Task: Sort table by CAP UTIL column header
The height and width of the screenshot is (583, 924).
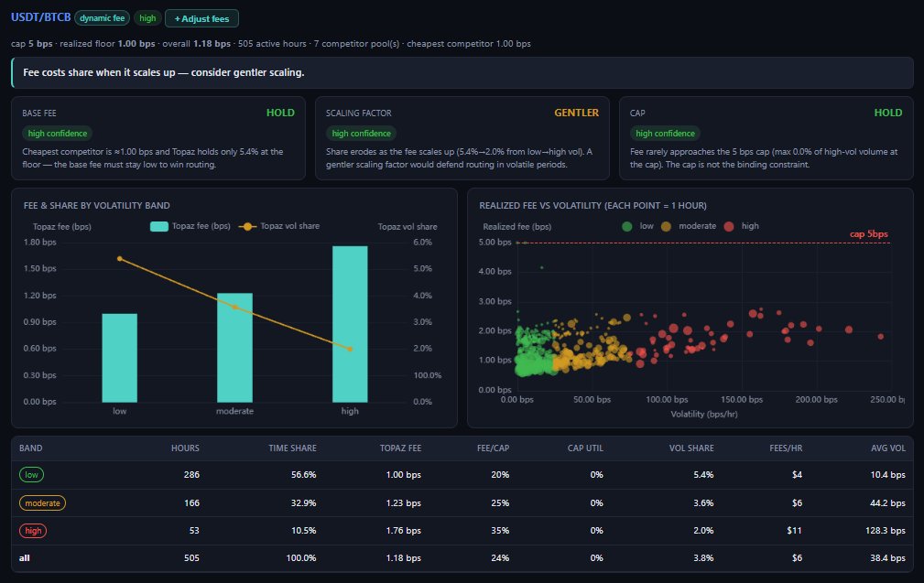Action: 585,448
